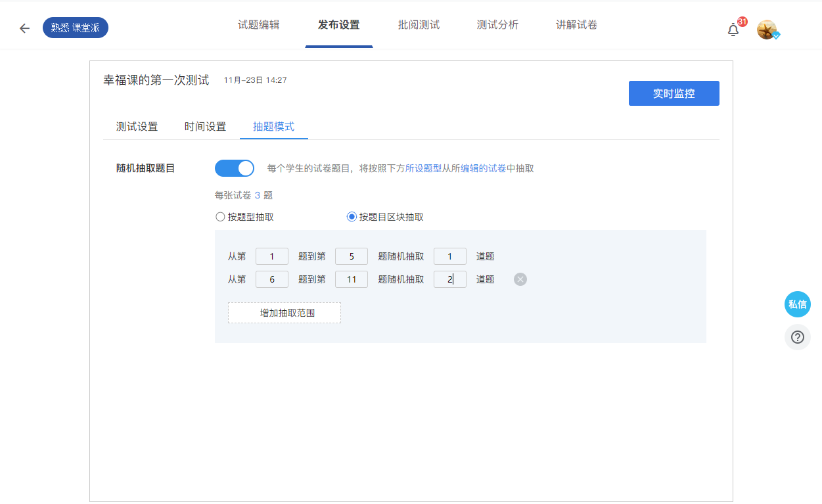Switch to the 试题编辑 tab

pyautogui.click(x=259, y=25)
